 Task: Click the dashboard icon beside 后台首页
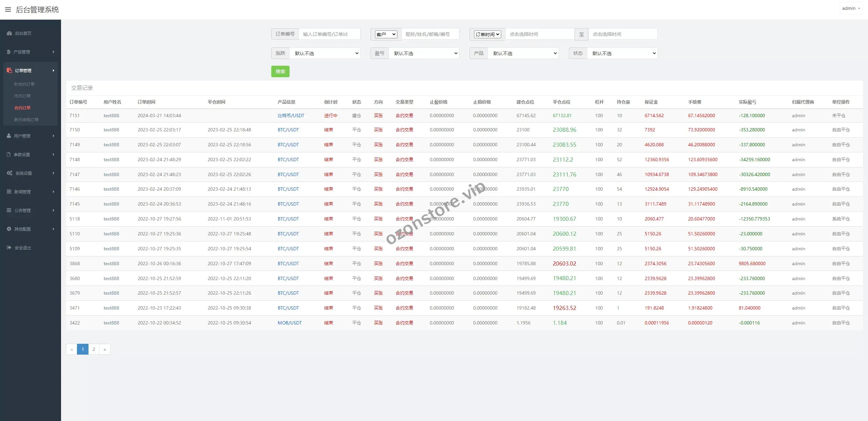pyautogui.click(x=9, y=33)
